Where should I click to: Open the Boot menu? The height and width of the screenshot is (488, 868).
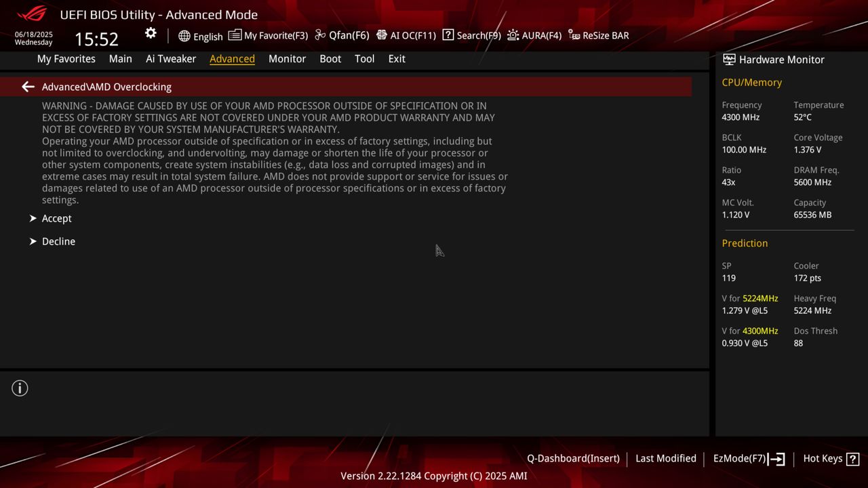pos(330,59)
